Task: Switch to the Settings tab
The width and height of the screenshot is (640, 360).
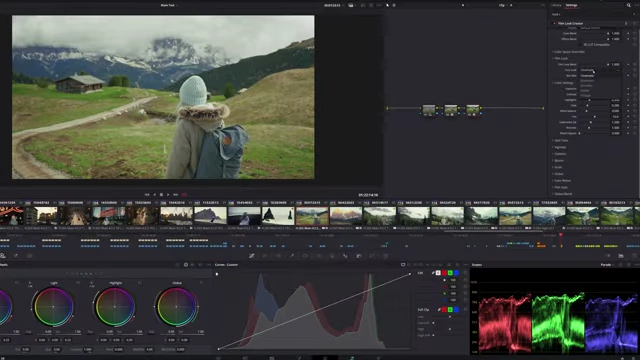Action: tap(571, 5)
